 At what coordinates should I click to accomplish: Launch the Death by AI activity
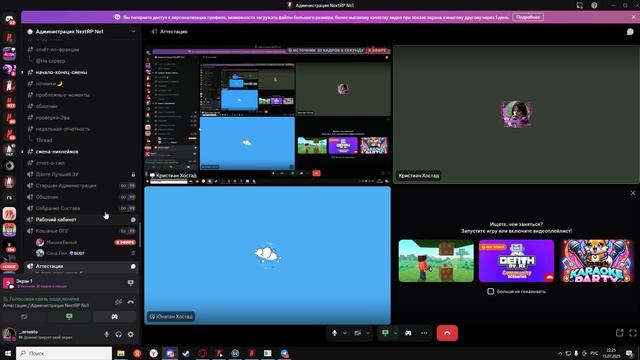pyautogui.click(x=516, y=260)
